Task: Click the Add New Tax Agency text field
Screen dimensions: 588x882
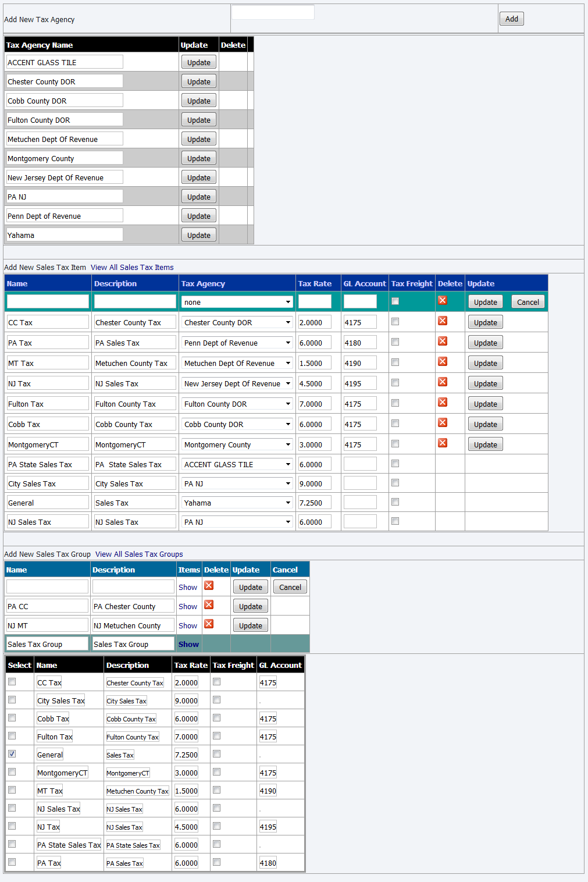Action: pos(273,12)
